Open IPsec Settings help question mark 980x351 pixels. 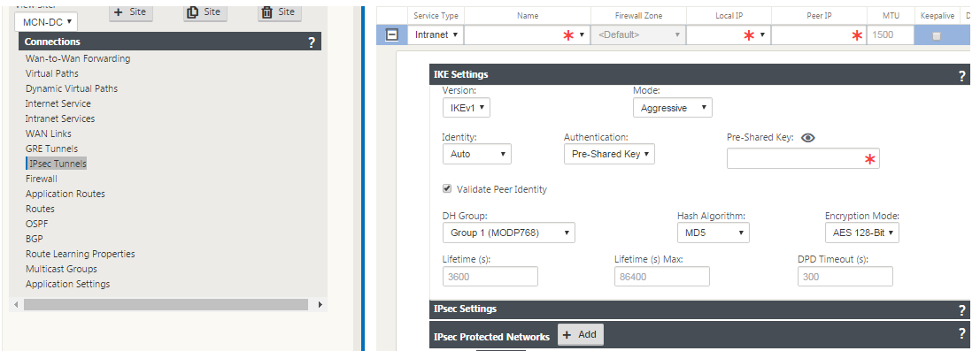962,309
